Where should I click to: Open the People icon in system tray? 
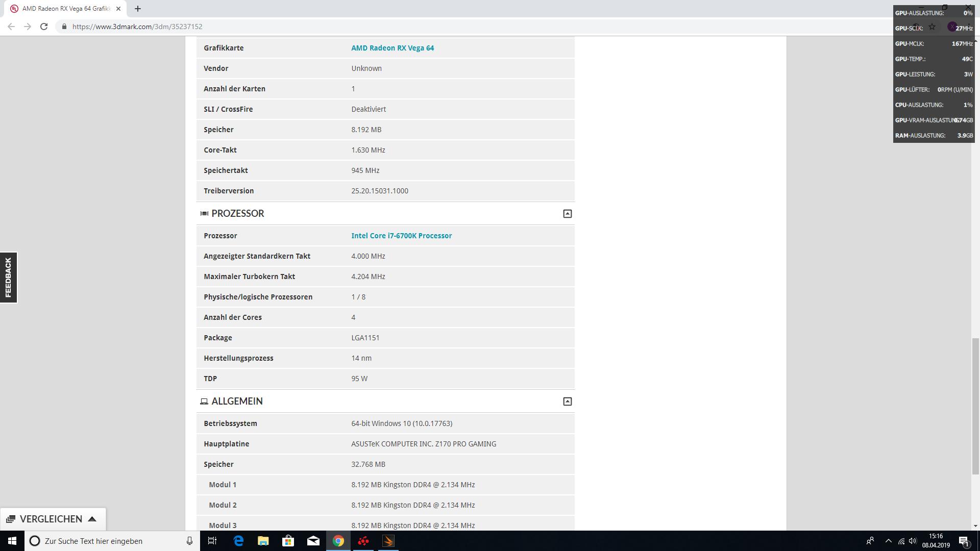click(x=870, y=541)
